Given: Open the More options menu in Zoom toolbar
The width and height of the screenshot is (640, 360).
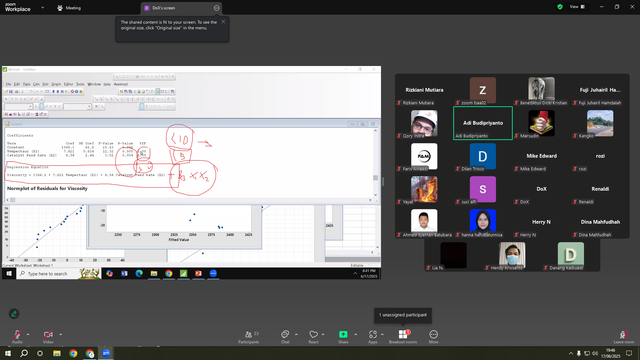Looking at the screenshot, I should pyautogui.click(x=433, y=336).
